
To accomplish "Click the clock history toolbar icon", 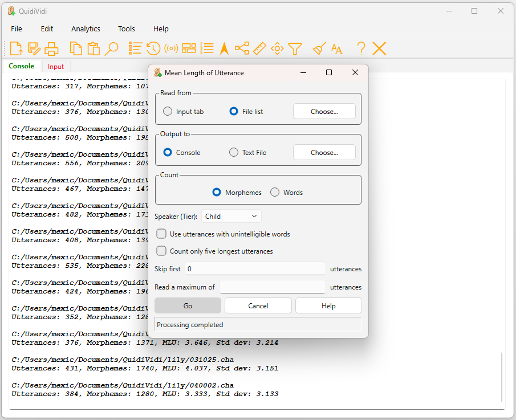I will pos(153,48).
